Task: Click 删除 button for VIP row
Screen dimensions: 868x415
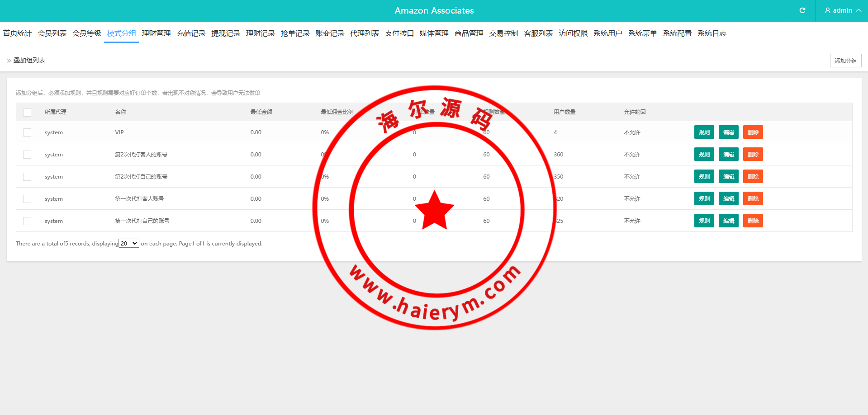Action: pos(753,132)
